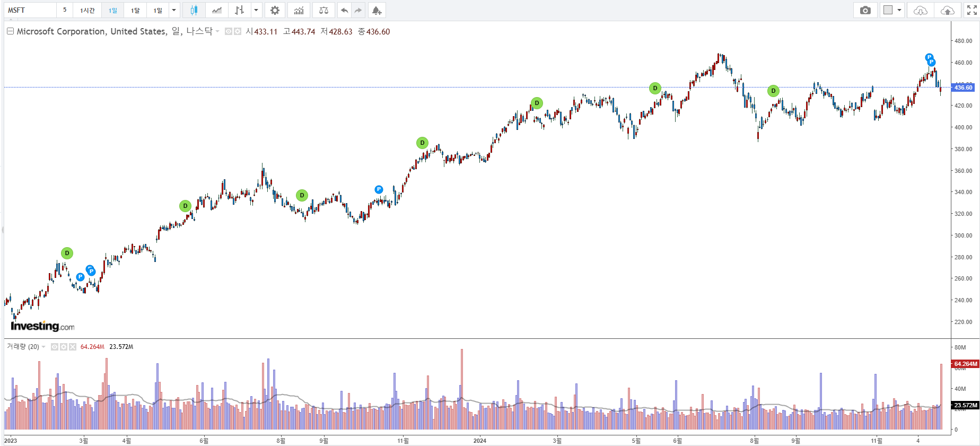Open the compare symbols scale icon

coord(323,10)
